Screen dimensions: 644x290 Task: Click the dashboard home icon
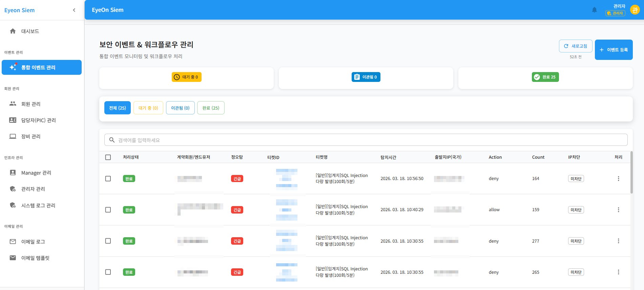click(x=13, y=31)
